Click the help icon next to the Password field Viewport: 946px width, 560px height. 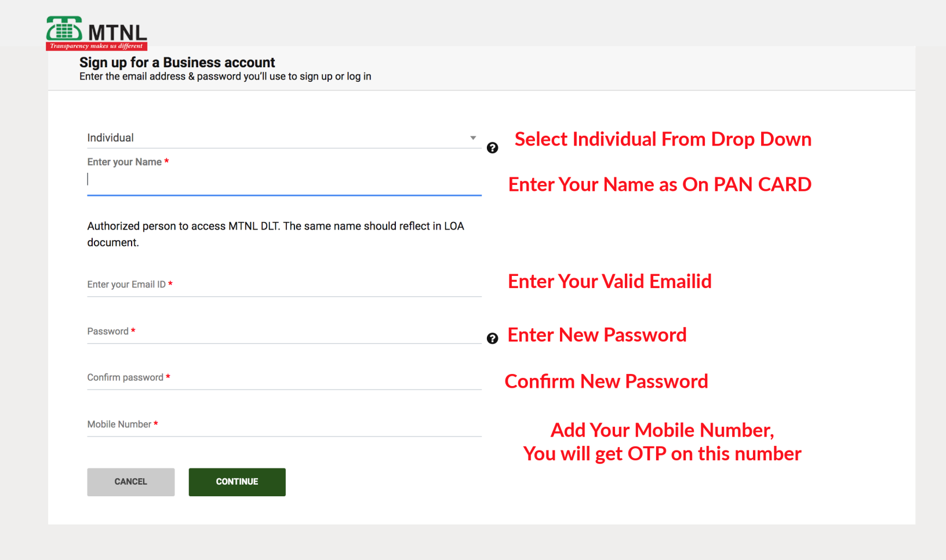pos(492,338)
